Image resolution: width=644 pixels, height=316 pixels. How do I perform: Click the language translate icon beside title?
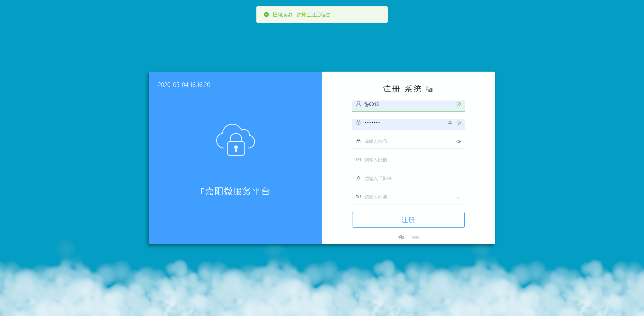tap(429, 89)
